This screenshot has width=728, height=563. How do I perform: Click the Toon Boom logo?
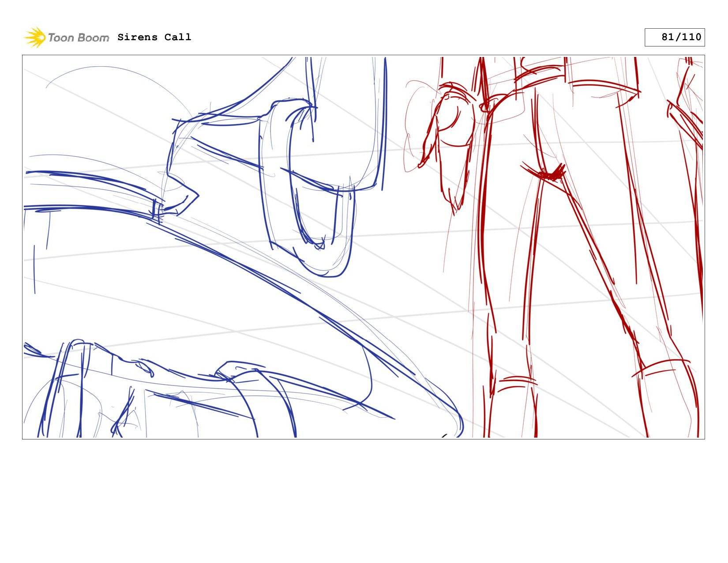point(66,38)
